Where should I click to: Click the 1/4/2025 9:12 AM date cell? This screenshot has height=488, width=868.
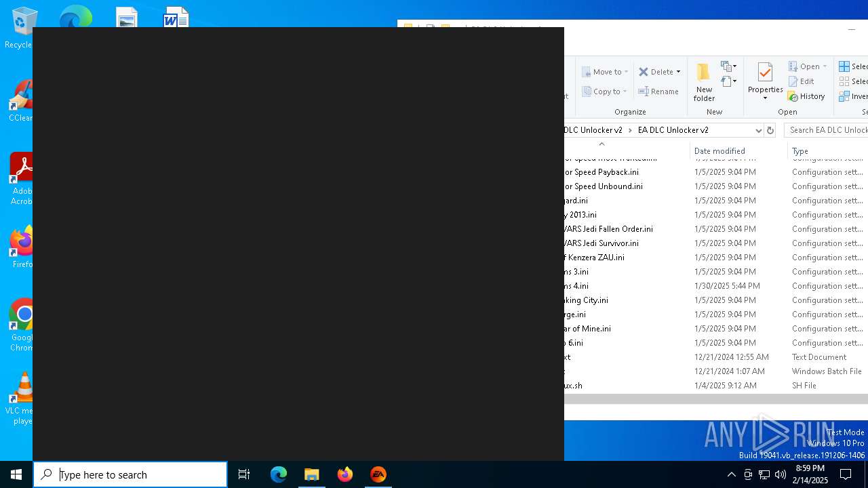coord(725,386)
